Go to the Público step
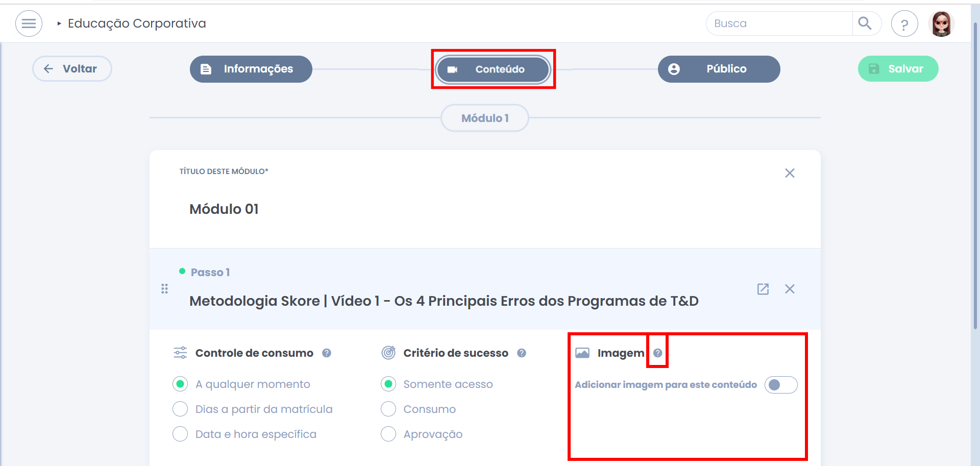This screenshot has height=466, width=980. (719, 69)
